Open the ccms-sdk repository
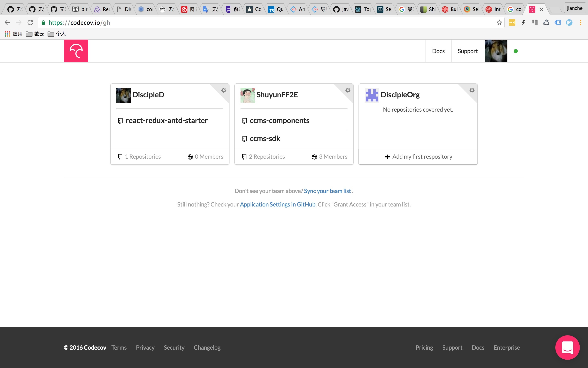This screenshot has height=368, width=588. [x=265, y=138]
